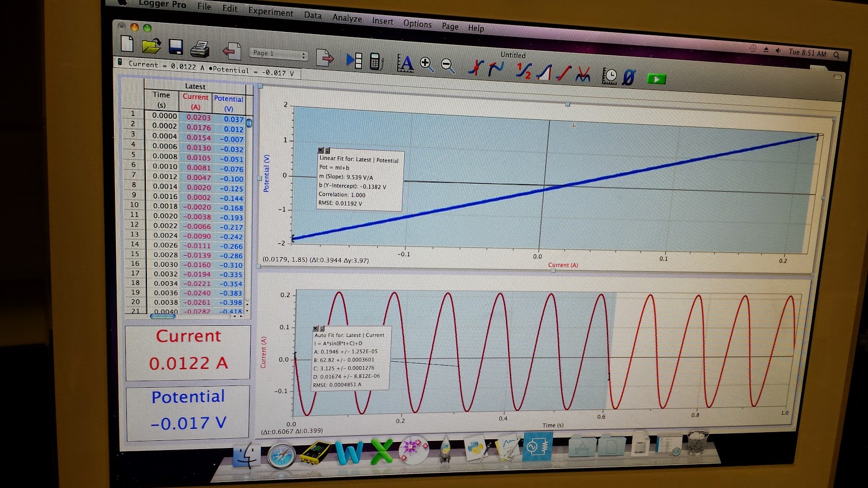Activate the Tangent tool

tap(496, 69)
